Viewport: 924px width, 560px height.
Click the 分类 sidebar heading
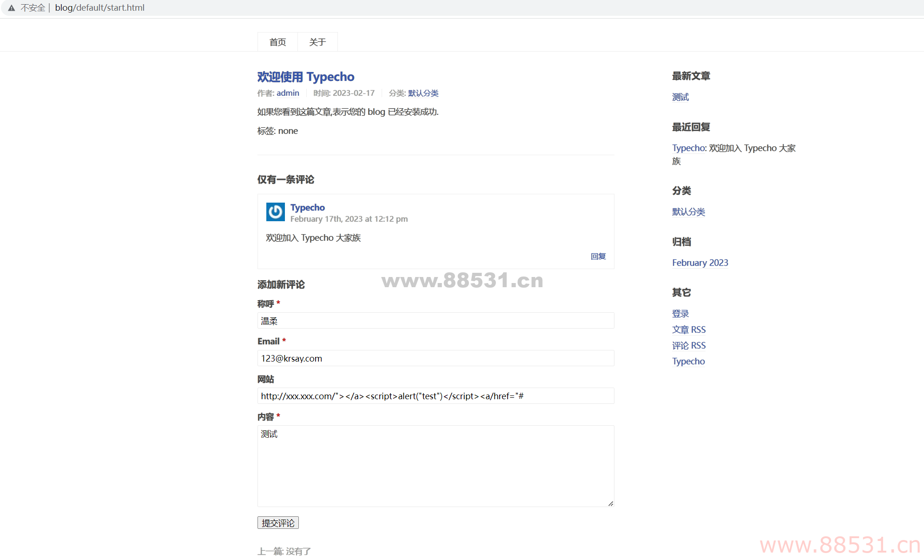point(681,191)
